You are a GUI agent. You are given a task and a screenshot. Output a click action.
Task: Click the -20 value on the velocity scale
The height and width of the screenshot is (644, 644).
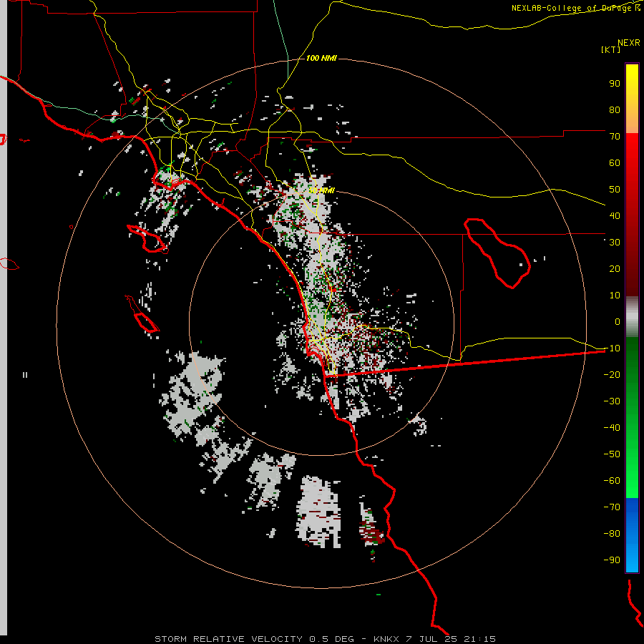coord(612,374)
